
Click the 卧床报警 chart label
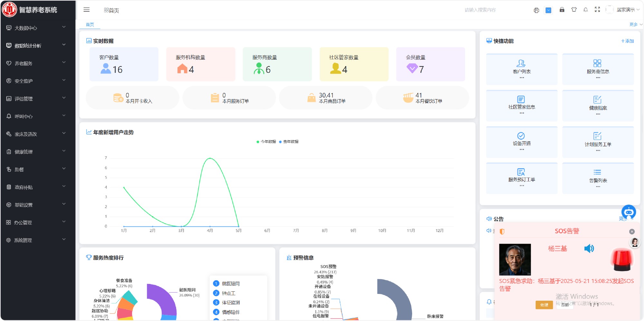pos(435,316)
